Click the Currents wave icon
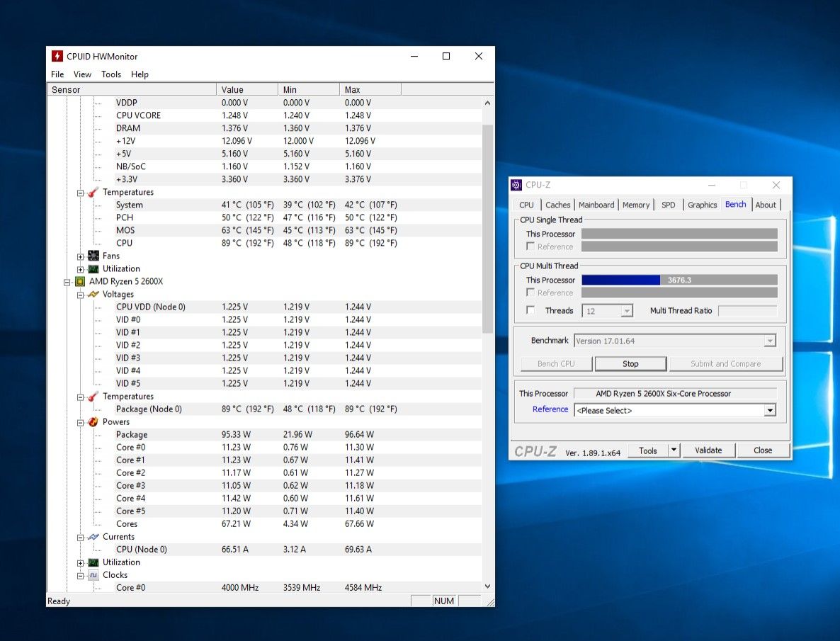Screen dimensions: 840x641 coord(93,537)
